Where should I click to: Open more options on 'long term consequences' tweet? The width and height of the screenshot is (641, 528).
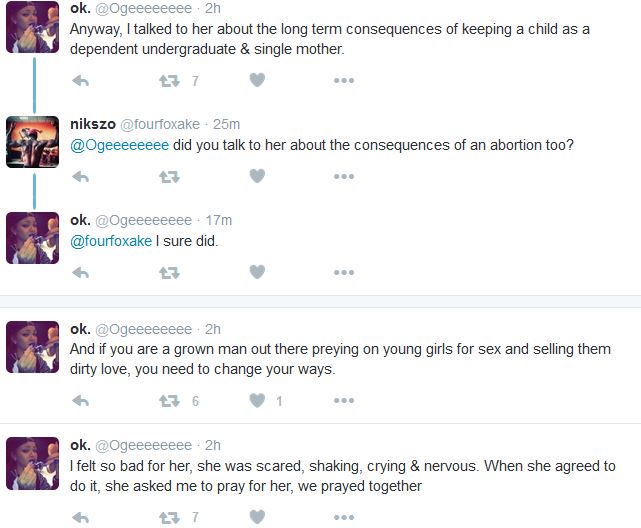pyautogui.click(x=344, y=81)
